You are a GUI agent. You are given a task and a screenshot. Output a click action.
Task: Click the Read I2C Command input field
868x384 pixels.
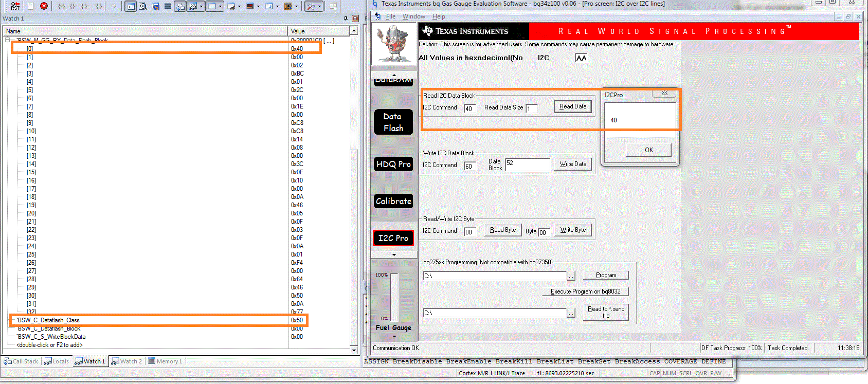[x=469, y=108]
